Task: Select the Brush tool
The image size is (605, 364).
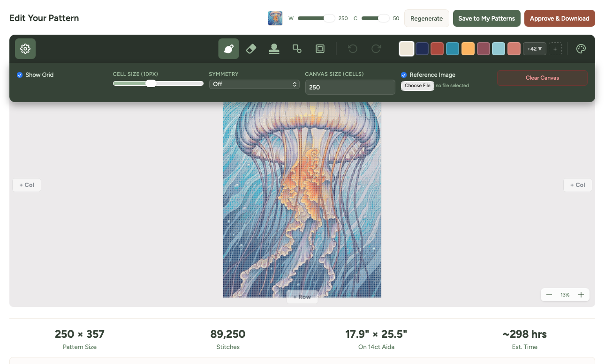Action: (228, 48)
